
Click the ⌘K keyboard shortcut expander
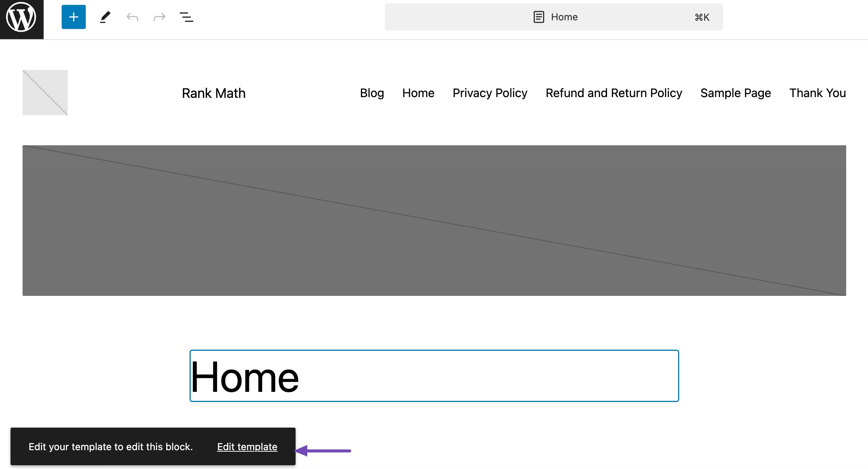[702, 17]
